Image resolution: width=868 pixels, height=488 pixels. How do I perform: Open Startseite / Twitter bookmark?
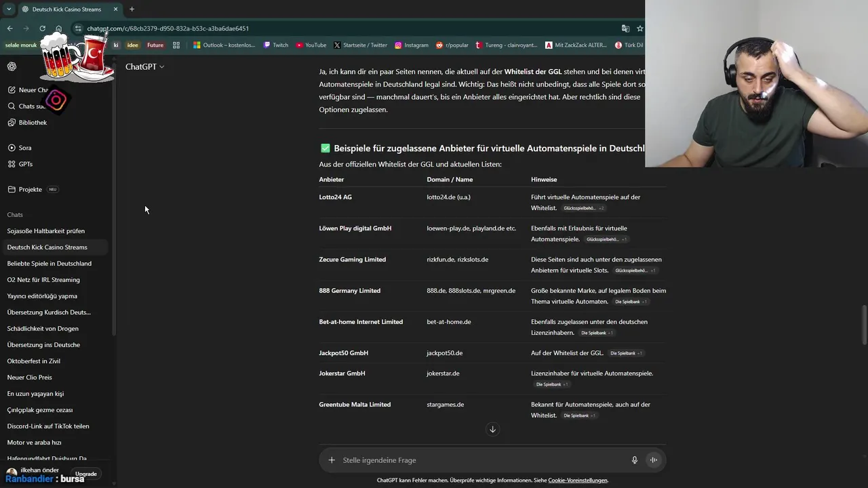click(x=361, y=45)
